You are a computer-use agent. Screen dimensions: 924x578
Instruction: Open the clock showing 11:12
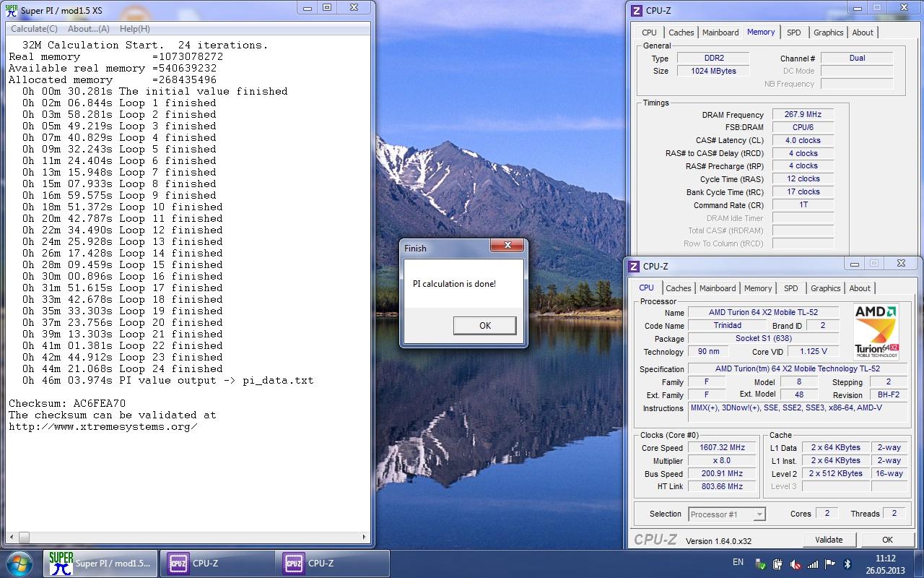click(885, 558)
